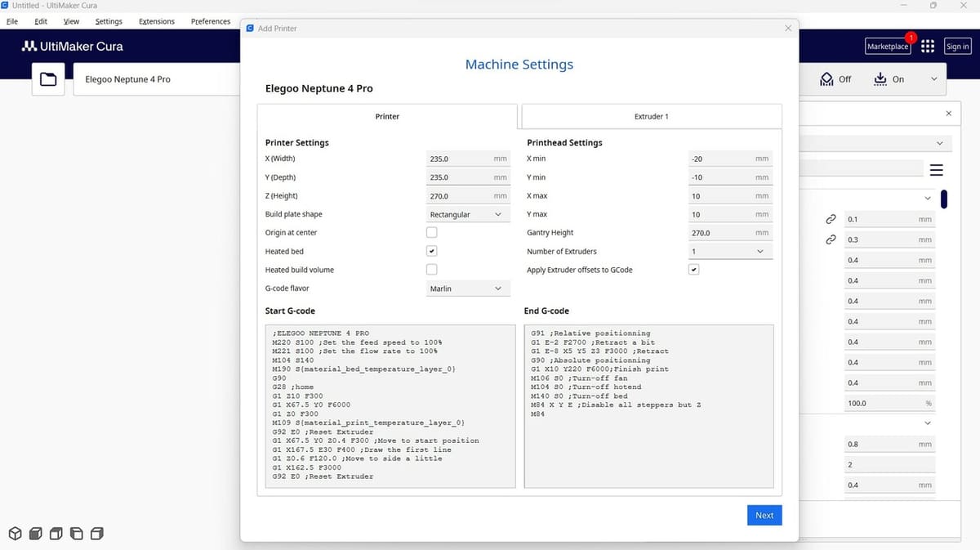The width and height of the screenshot is (980, 550).
Task: Click the settings search field
Action: pyautogui.click(x=862, y=168)
